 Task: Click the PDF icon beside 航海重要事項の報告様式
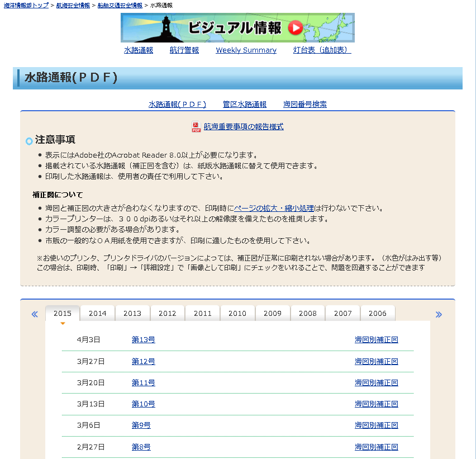196,127
